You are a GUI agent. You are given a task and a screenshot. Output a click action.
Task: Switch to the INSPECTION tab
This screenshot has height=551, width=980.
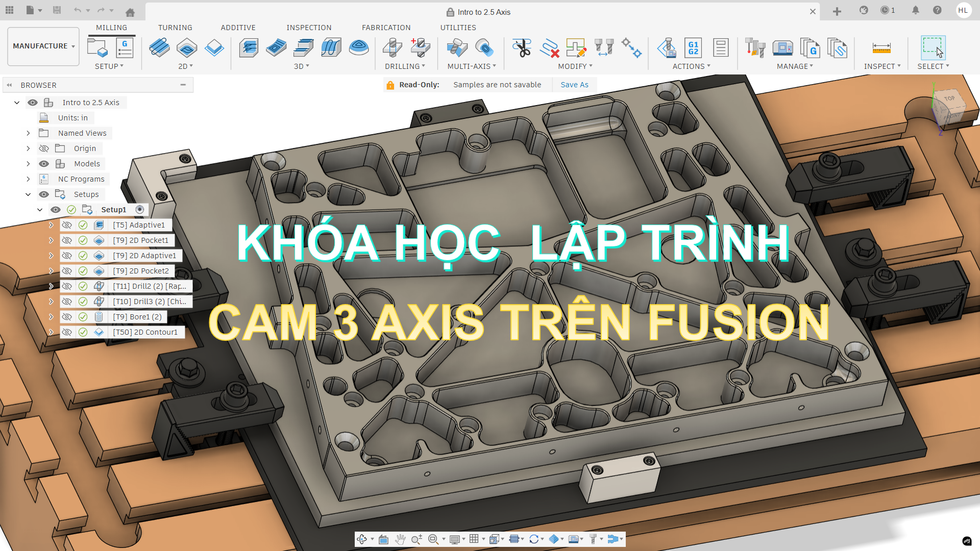[x=309, y=28]
